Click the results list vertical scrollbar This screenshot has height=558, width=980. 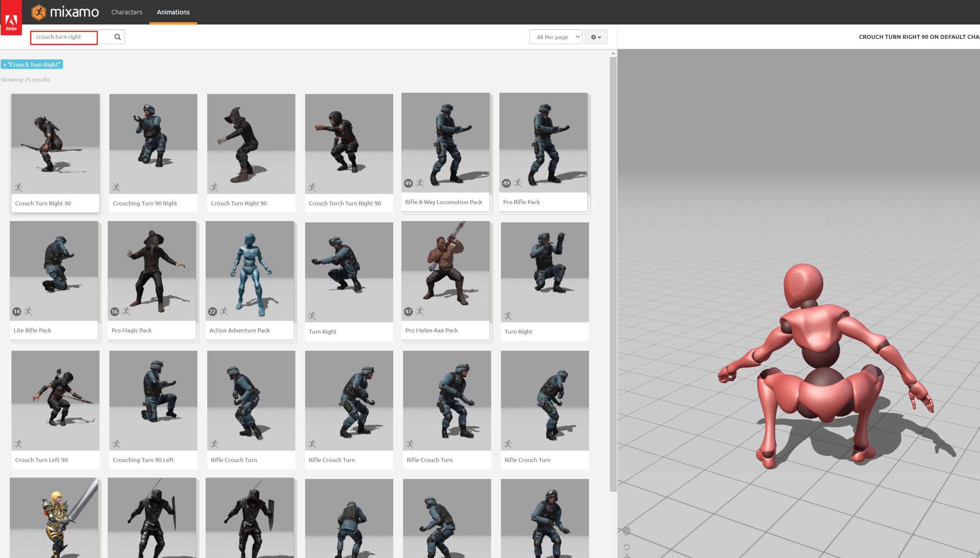[613, 268]
